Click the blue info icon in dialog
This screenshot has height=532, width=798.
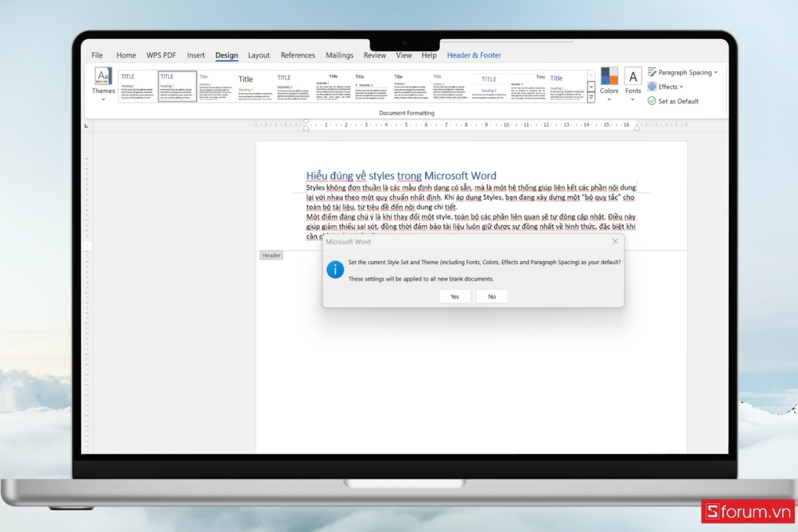(x=335, y=269)
